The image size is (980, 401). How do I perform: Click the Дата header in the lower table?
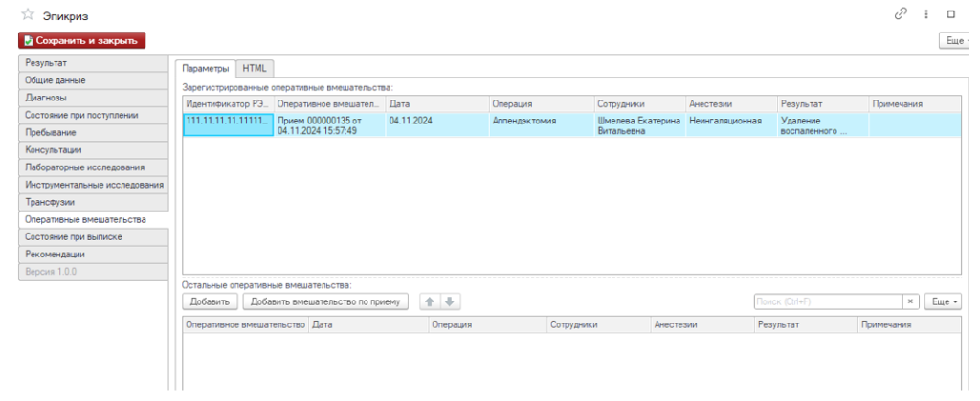coord(368,324)
